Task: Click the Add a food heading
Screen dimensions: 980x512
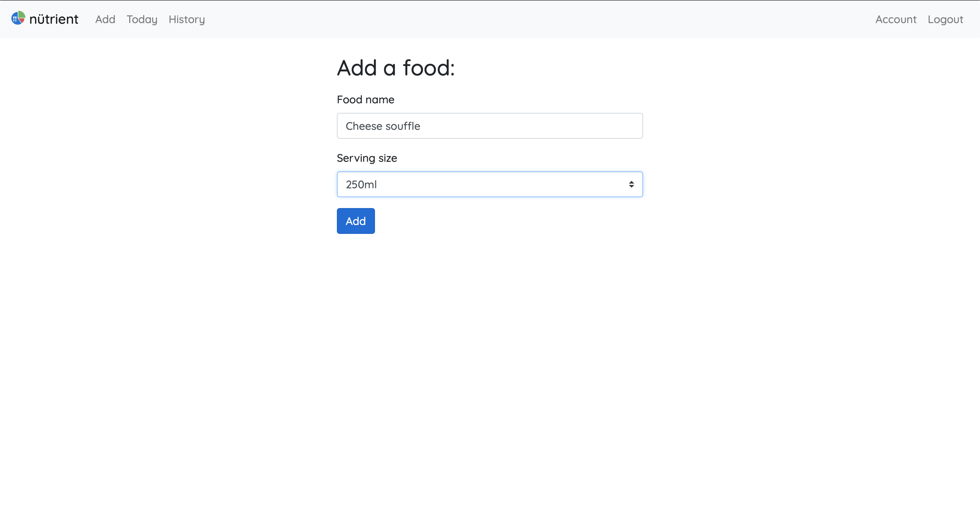Action: click(x=395, y=68)
